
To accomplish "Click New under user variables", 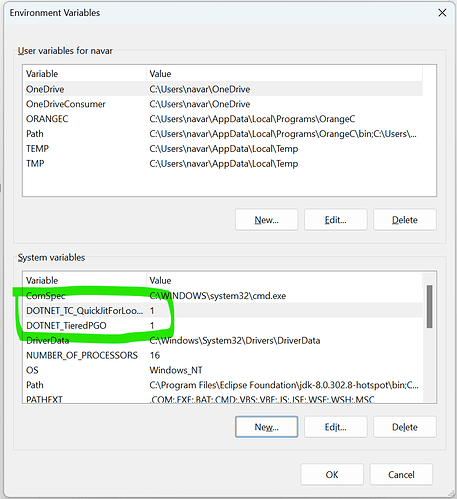I will pos(266,220).
